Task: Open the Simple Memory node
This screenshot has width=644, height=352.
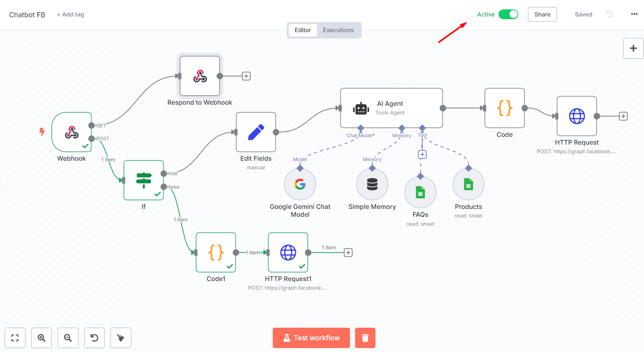Action: [372, 184]
